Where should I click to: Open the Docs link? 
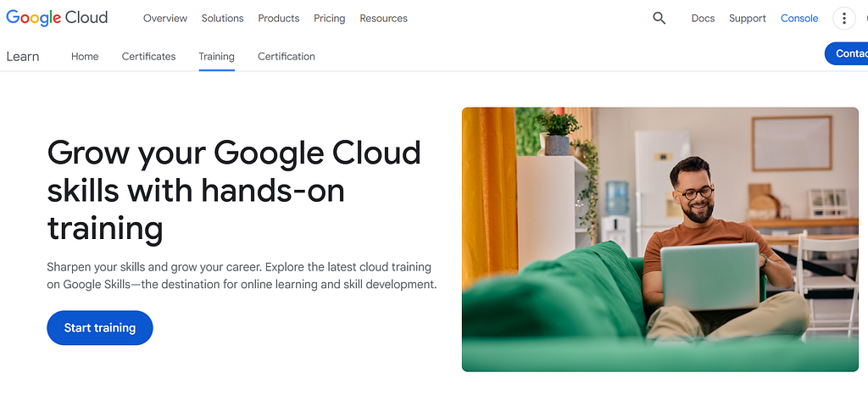point(703,18)
